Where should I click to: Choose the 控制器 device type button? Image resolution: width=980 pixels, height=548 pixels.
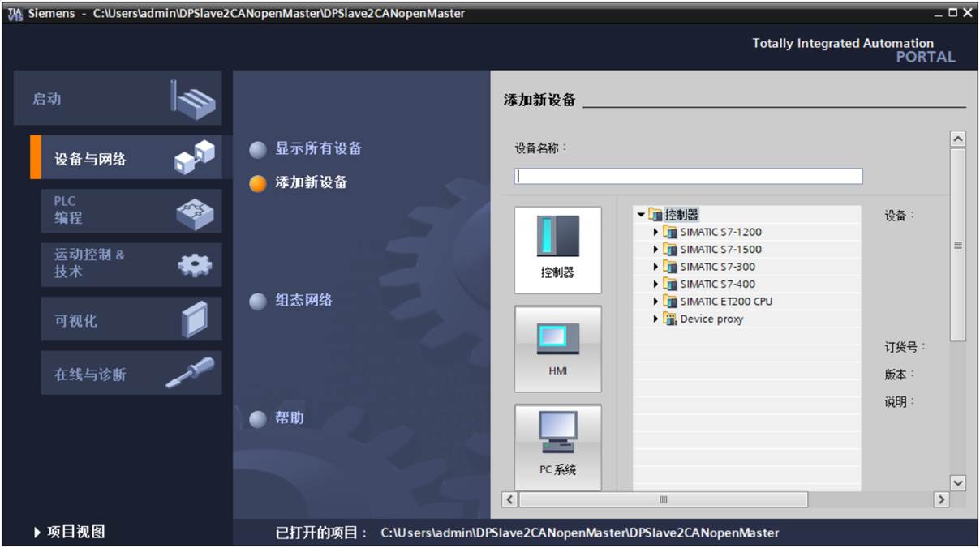[x=557, y=250]
